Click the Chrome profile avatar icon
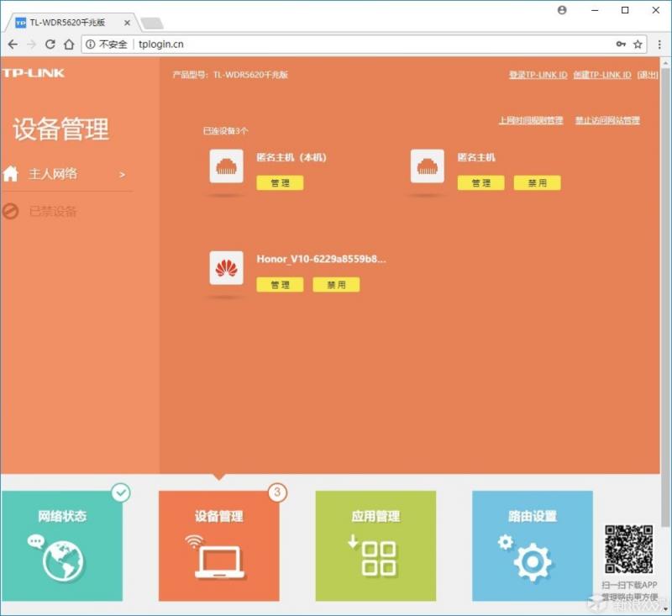 point(562,10)
